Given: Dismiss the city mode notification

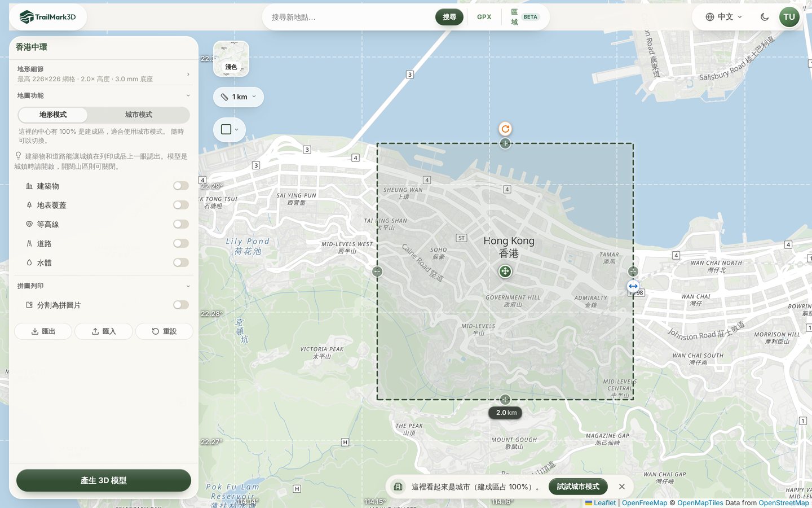Looking at the screenshot, I should [622, 487].
